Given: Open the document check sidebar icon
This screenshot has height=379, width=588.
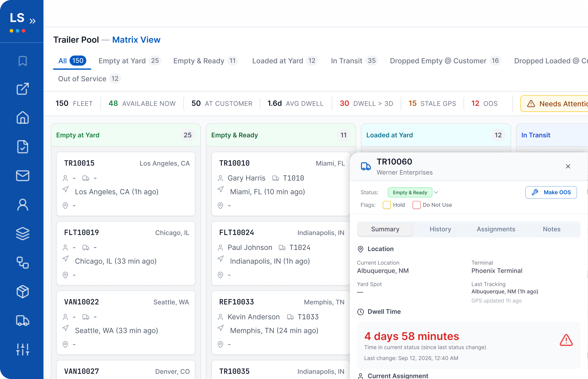Looking at the screenshot, I should [x=23, y=147].
